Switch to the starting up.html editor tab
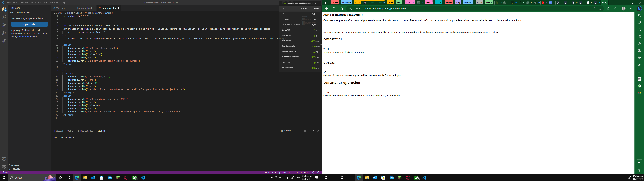The image size is (644, 181). tap(84, 8)
